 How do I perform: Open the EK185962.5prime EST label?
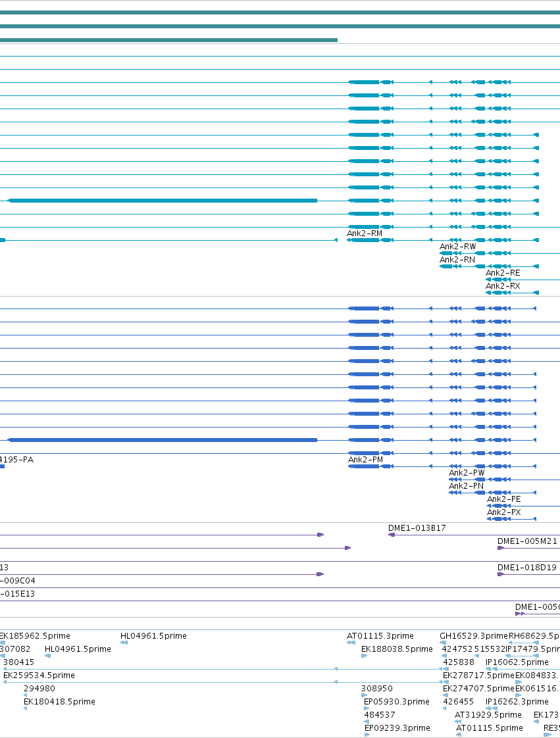point(35,636)
